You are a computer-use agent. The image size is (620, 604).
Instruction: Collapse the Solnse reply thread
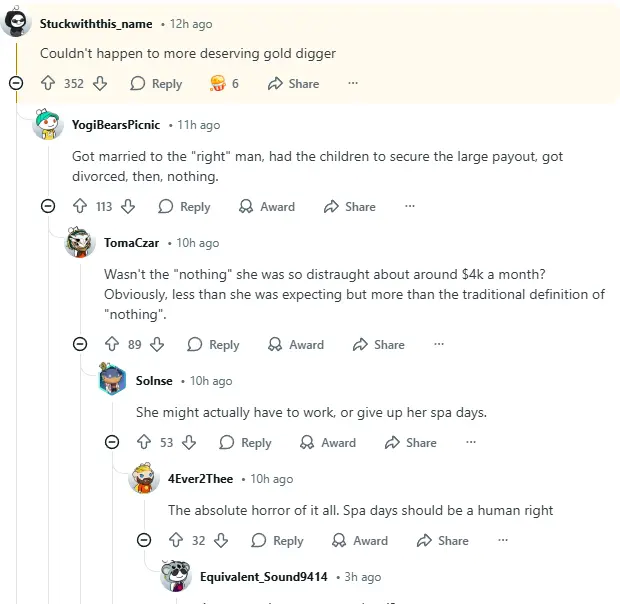click(x=112, y=443)
